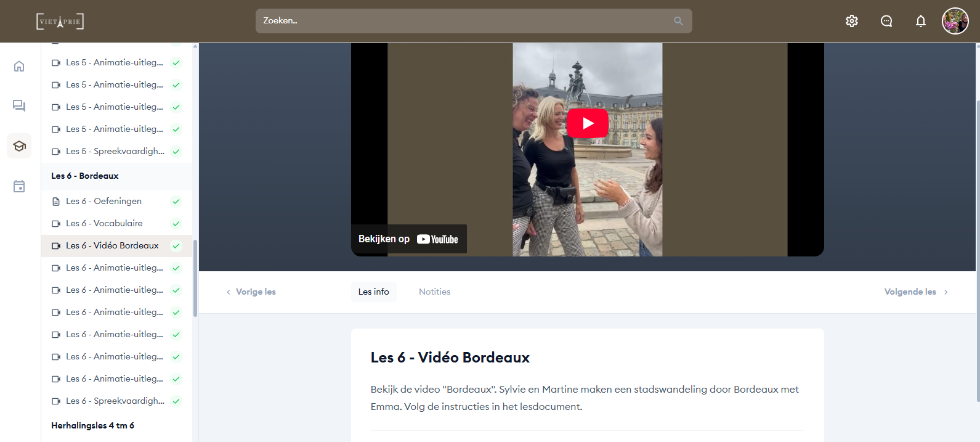Open the notifications bell
The width and height of the screenshot is (980, 442).
click(920, 21)
